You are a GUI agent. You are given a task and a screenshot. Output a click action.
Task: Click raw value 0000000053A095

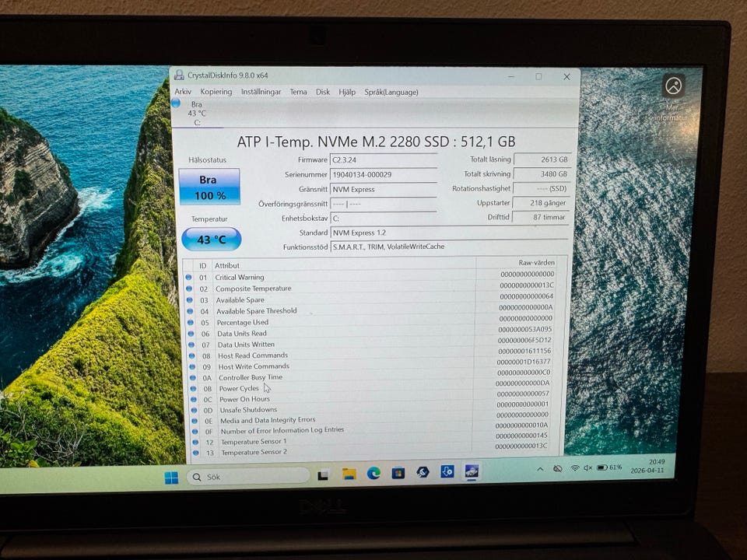(525, 329)
